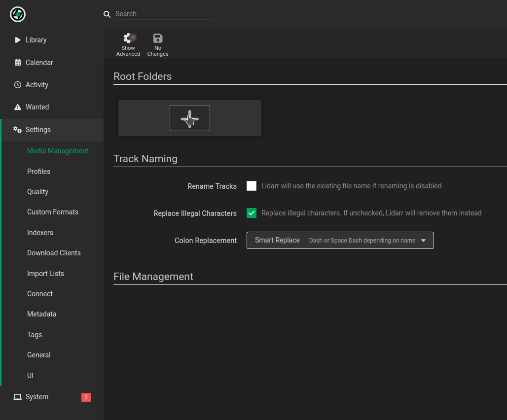Click the Lidarr logo icon
The width and height of the screenshot is (507, 420).
tap(18, 14)
